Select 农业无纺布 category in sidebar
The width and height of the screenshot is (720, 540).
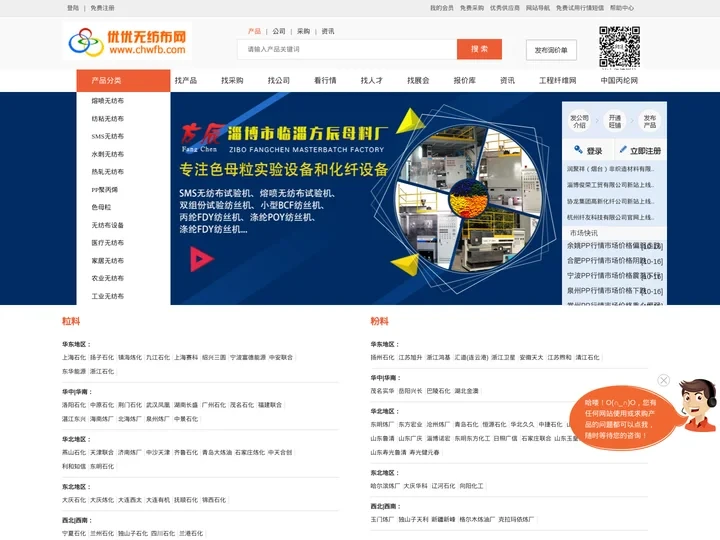tap(107, 278)
